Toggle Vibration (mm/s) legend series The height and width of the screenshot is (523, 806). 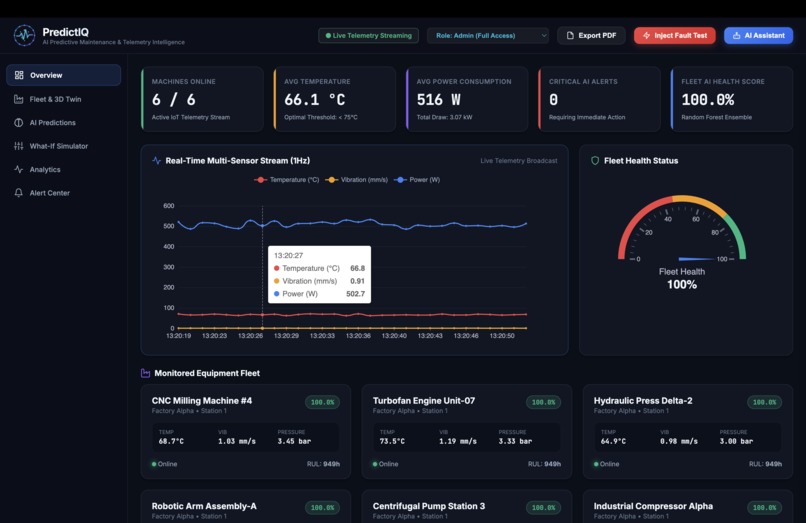pyautogui.click(x=357, y=179)
